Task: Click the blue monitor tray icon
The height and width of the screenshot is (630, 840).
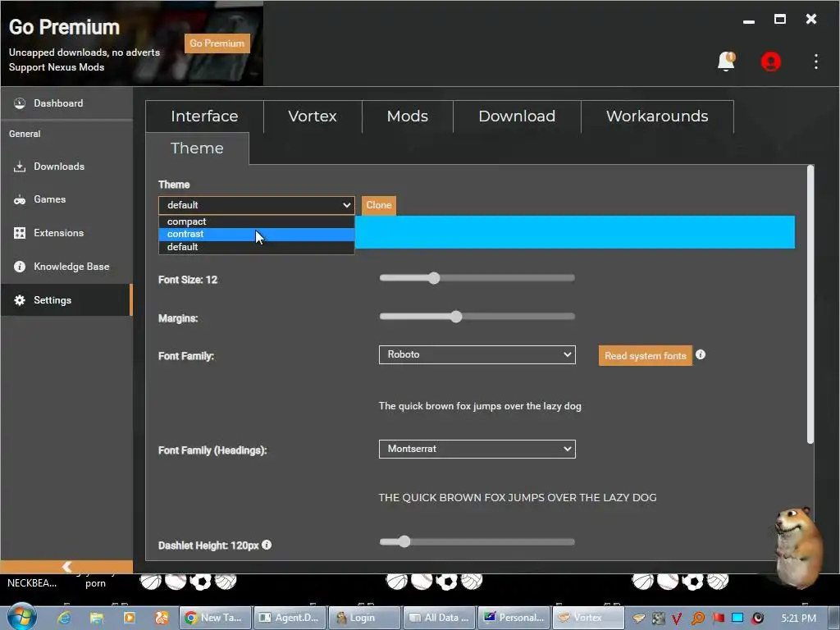Action: (737, 618)
